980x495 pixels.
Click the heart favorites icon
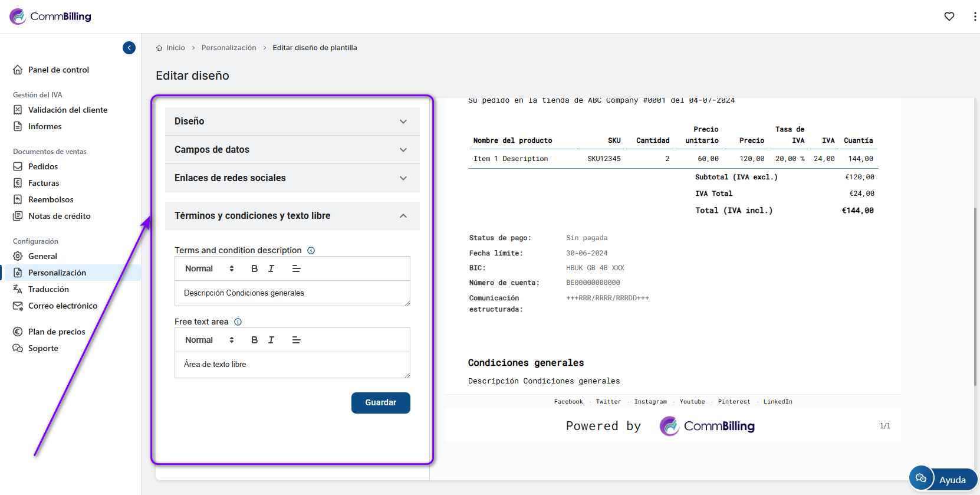(x=949, y=17)
